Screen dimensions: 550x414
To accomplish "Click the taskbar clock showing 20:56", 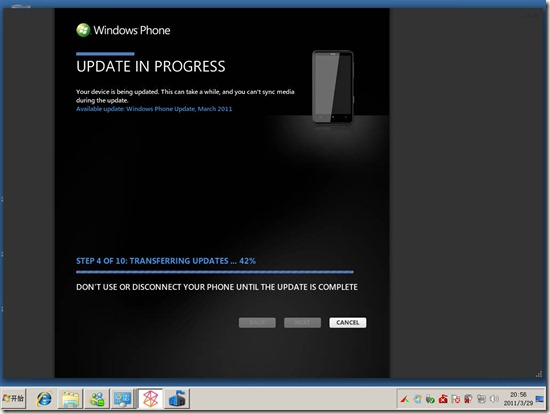I will pos(518,399).
